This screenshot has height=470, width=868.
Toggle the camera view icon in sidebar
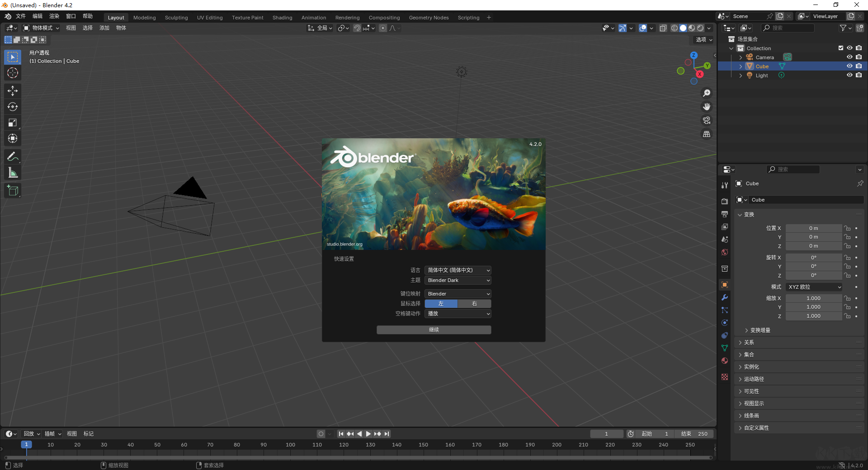[706, 120]
